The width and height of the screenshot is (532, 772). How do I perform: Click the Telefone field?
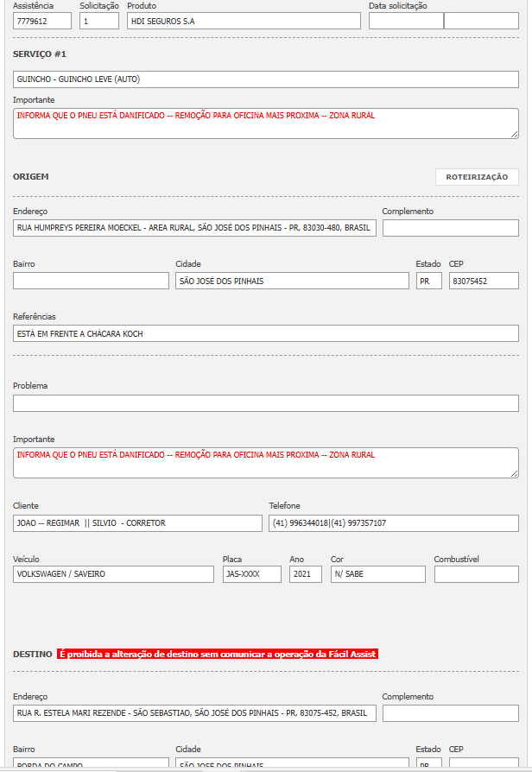[x=393, y=523]
